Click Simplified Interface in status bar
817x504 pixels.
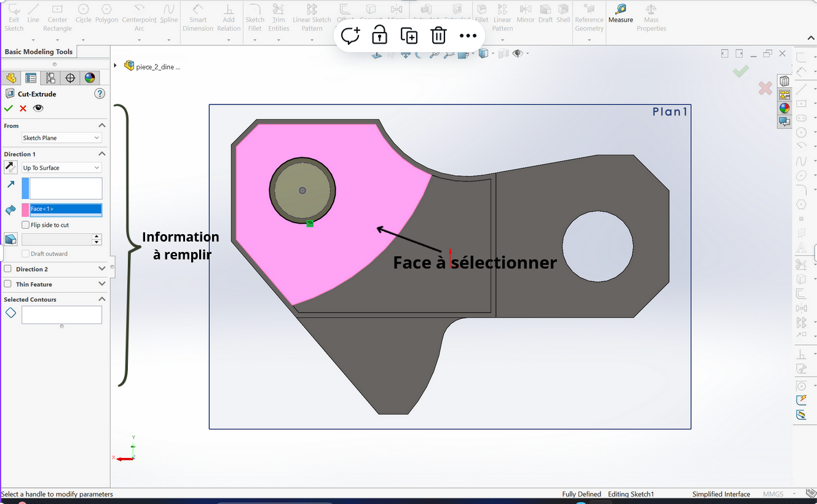(721, 494)
